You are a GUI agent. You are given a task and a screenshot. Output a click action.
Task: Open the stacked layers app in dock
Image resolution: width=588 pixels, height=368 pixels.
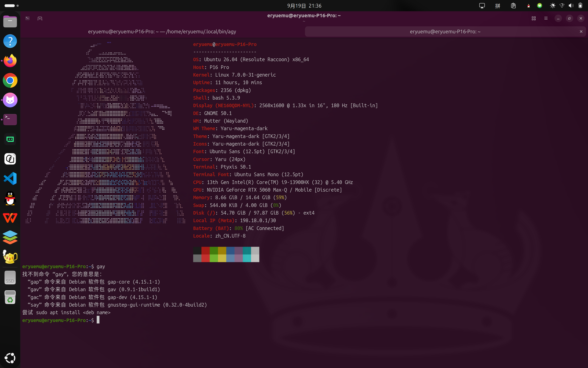tap(10, 237)
